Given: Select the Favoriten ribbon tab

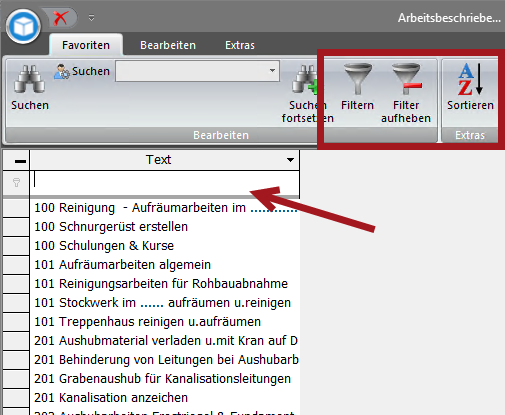Looking at the screenshot, I should pos(86,45).
